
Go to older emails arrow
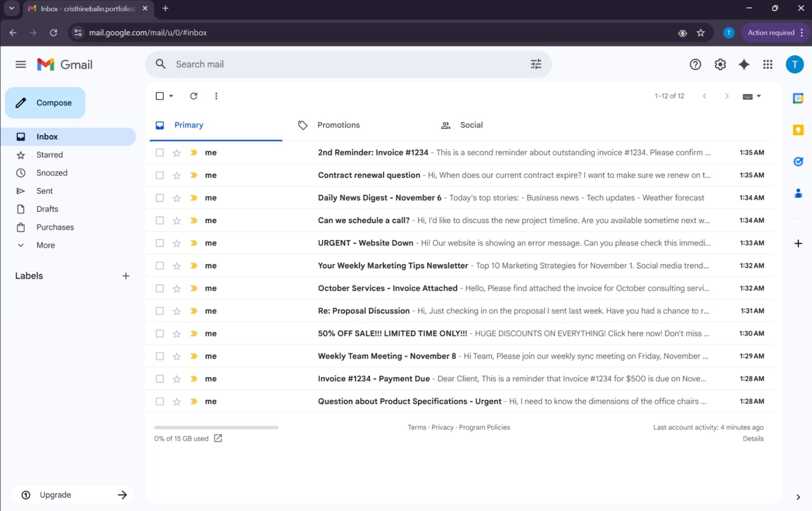(x=727, y=96)
